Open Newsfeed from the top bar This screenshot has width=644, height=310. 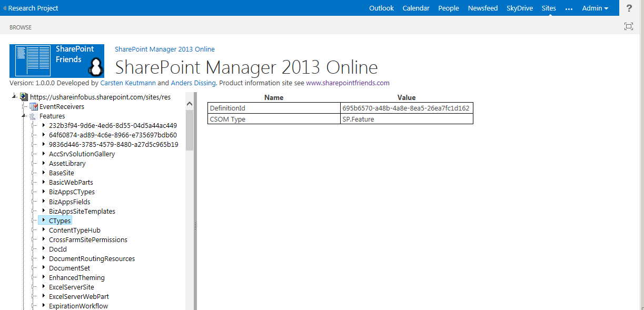pos(483,8)
